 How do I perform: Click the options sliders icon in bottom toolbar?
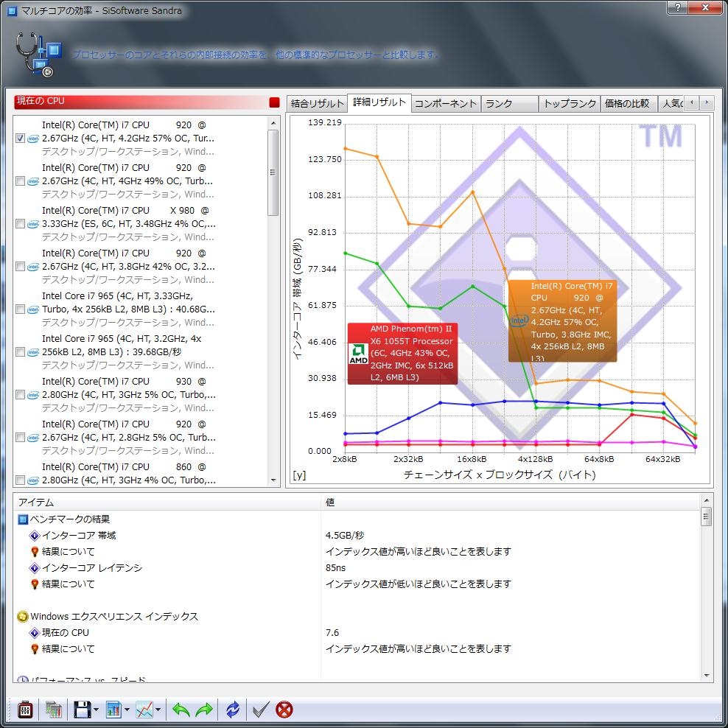point(24,710)
